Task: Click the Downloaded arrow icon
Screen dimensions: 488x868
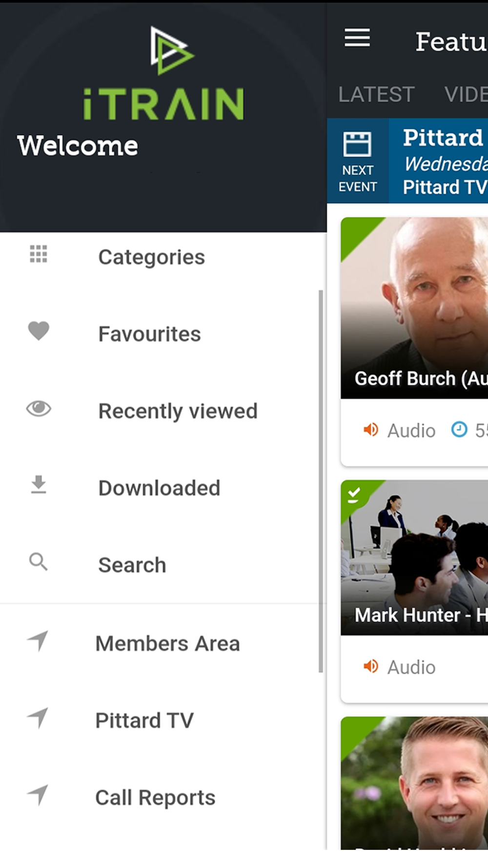Action: [x=39, y=484]
